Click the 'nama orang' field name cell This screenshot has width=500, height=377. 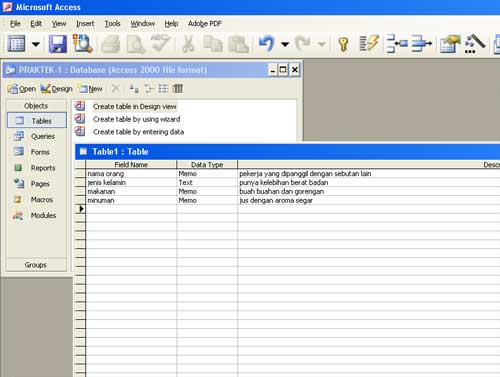(131, 174)
